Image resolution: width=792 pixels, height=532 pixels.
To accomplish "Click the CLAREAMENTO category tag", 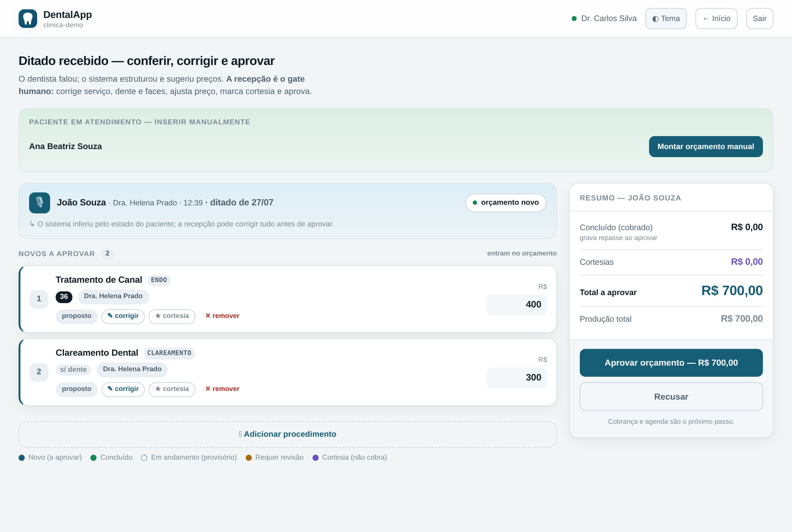I will (169, 353).
